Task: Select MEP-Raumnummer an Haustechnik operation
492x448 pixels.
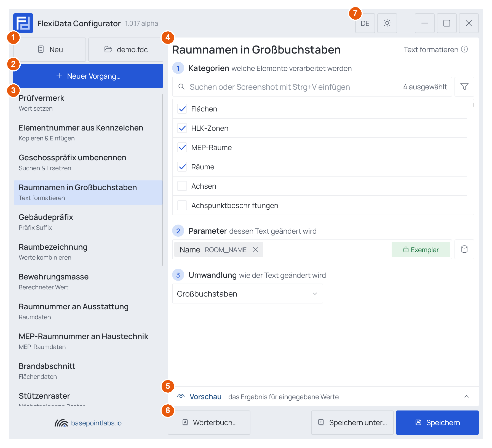Action: click(88, 341)
